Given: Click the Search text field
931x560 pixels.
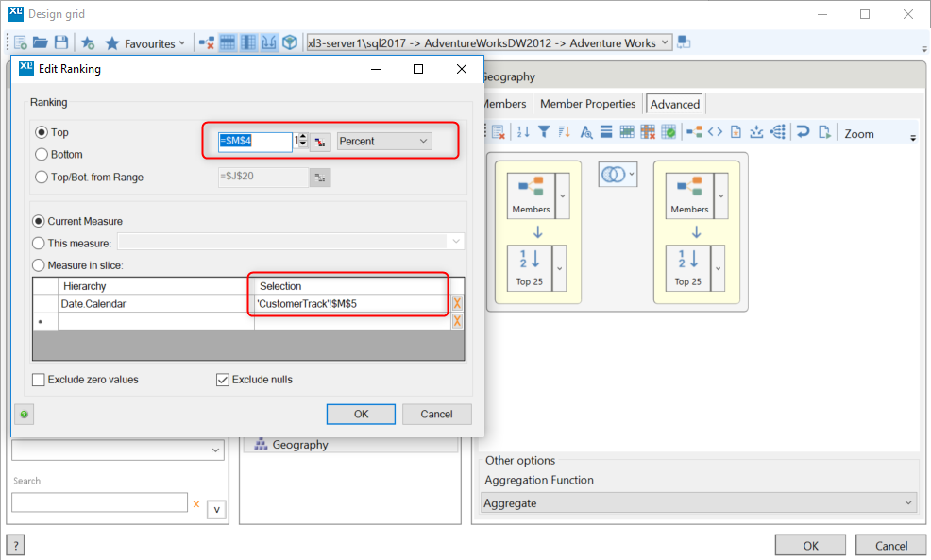Looking at the screenshot, I should [x=99, y=502].
